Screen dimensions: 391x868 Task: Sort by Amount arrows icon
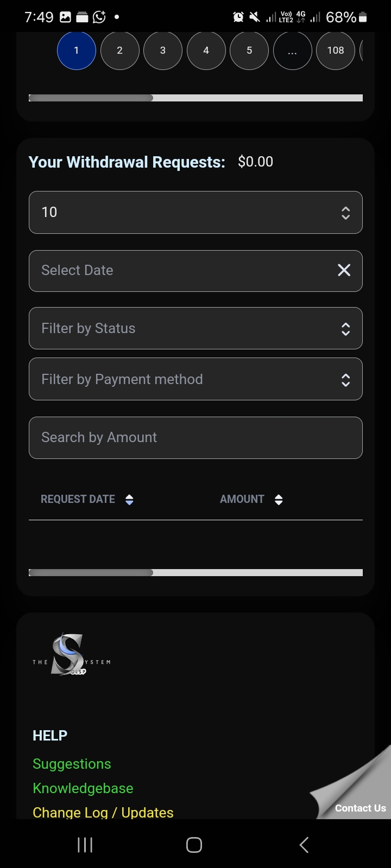(279, 500)
